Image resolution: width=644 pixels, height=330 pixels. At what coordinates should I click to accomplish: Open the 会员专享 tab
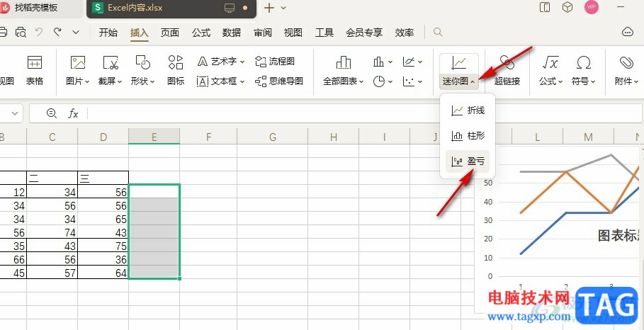click(x=364, y=33)
